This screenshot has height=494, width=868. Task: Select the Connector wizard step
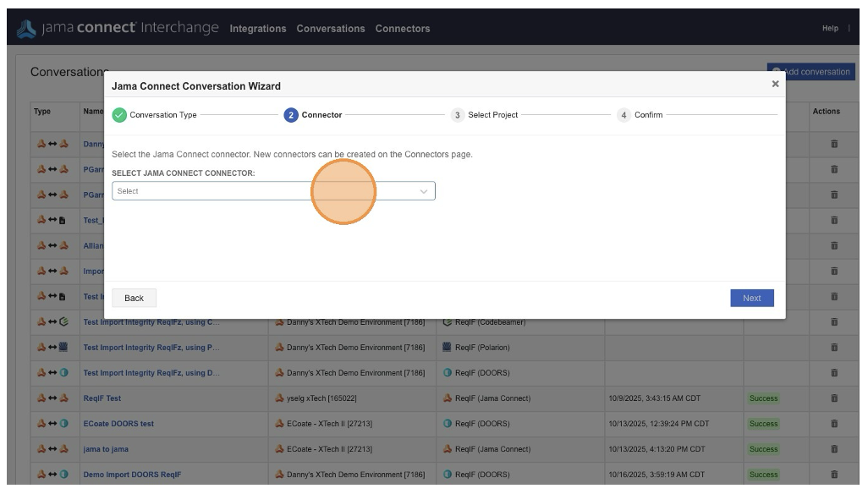click(313, 115)
